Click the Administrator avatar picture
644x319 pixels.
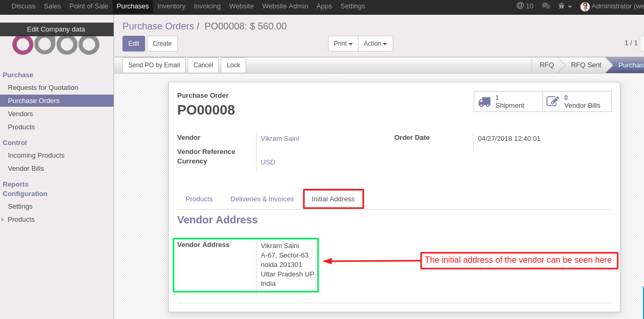(585, 6)
